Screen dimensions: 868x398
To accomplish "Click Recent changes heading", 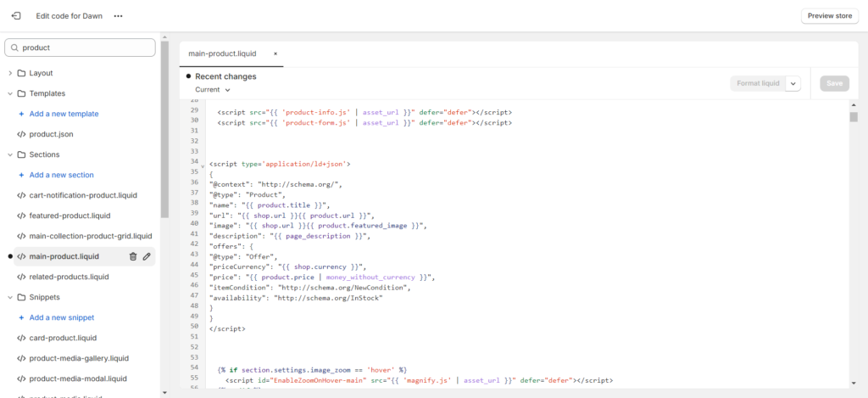I will 225,76.
